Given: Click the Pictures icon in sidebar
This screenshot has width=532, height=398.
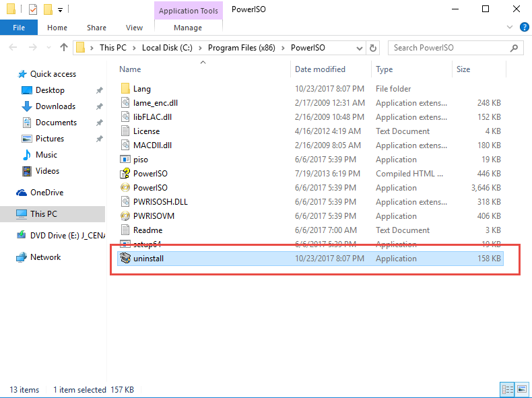Looking at the screenshot, I should pyautogui.click(x=27, y=139).
